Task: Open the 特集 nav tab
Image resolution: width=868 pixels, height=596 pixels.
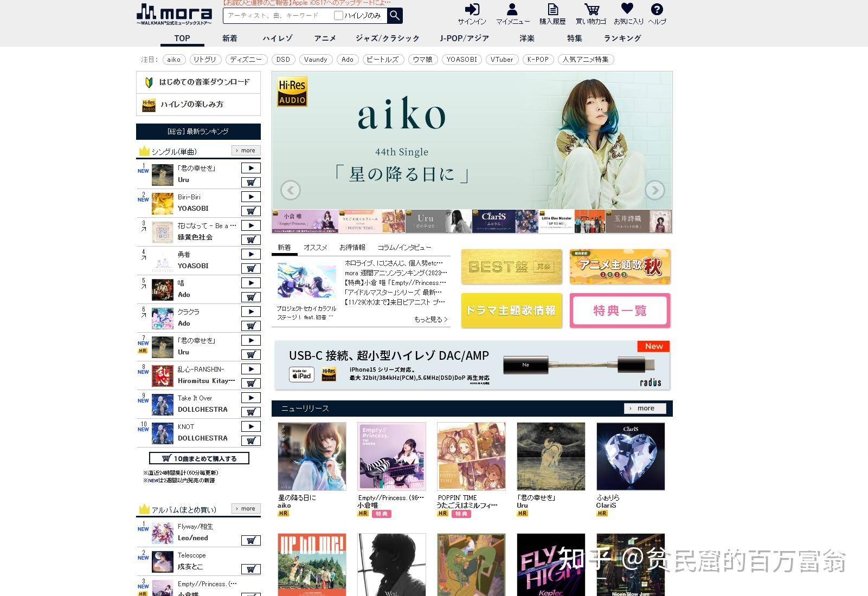Action: 575,38
